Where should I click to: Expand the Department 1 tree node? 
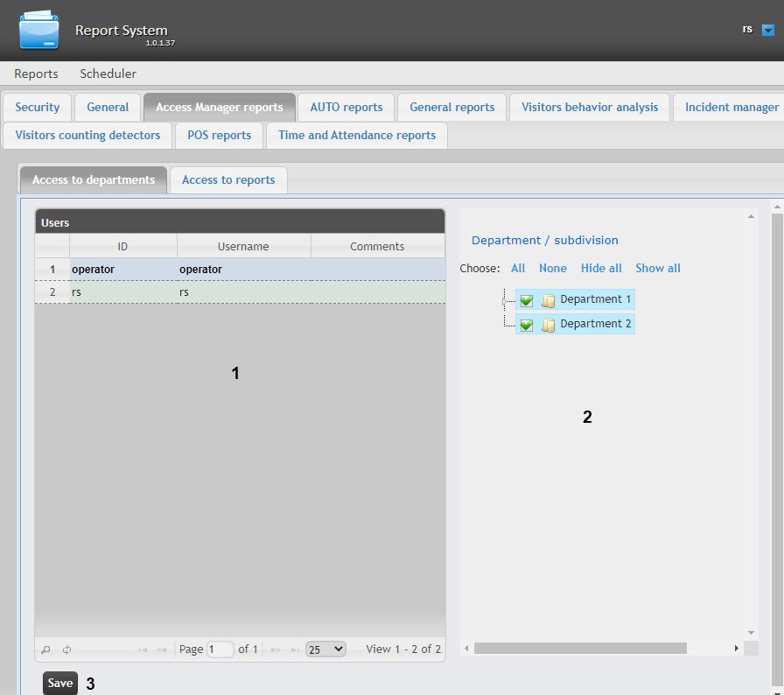click(x=505, y=300)
